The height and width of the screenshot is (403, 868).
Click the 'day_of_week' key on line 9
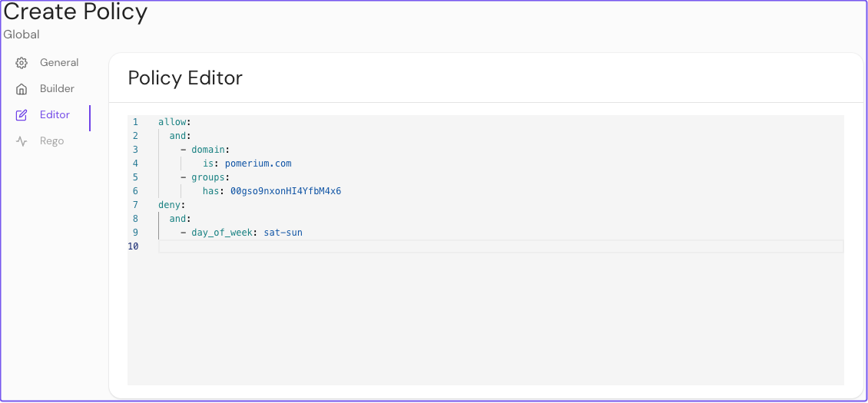[223, 233]
